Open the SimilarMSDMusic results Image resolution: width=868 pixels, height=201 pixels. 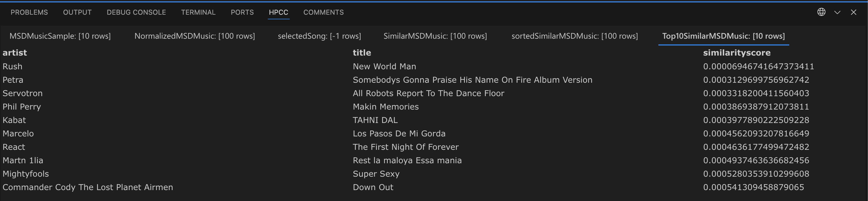tap(435, 36)
